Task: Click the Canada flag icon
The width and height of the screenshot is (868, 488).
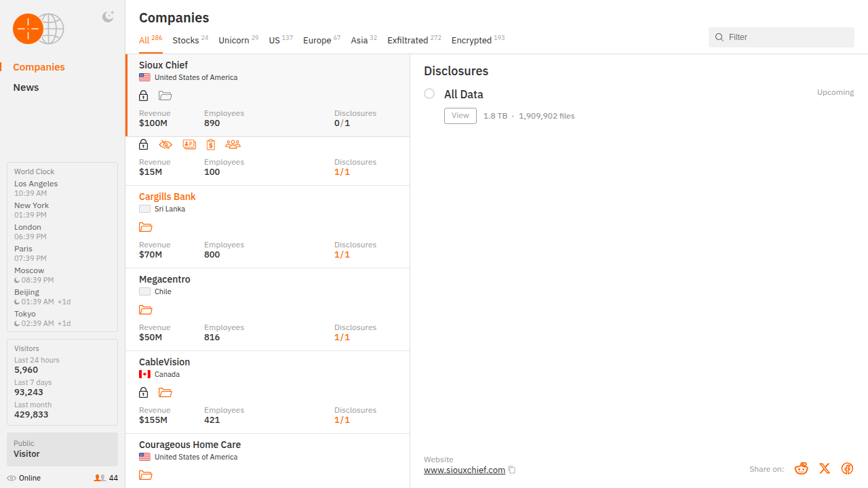Action: coord(144,374)
